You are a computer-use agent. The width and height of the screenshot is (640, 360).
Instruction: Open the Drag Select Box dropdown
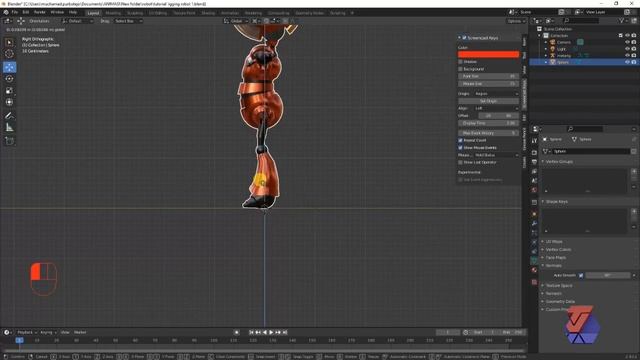pyautogui.click(x=128, y=21)
